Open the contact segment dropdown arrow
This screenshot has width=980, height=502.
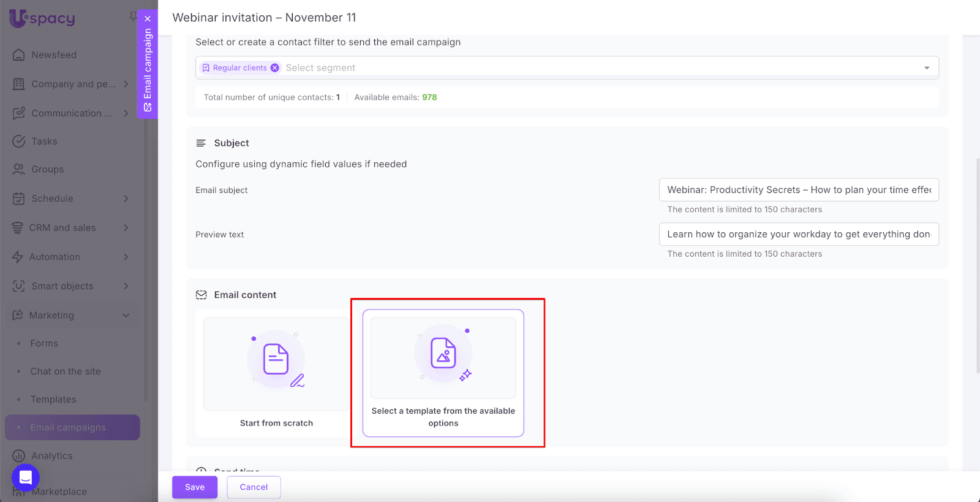927,68
